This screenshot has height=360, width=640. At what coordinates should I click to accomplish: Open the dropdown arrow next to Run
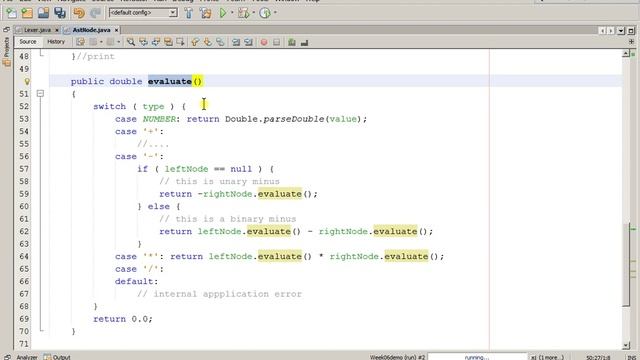(232, 13)
